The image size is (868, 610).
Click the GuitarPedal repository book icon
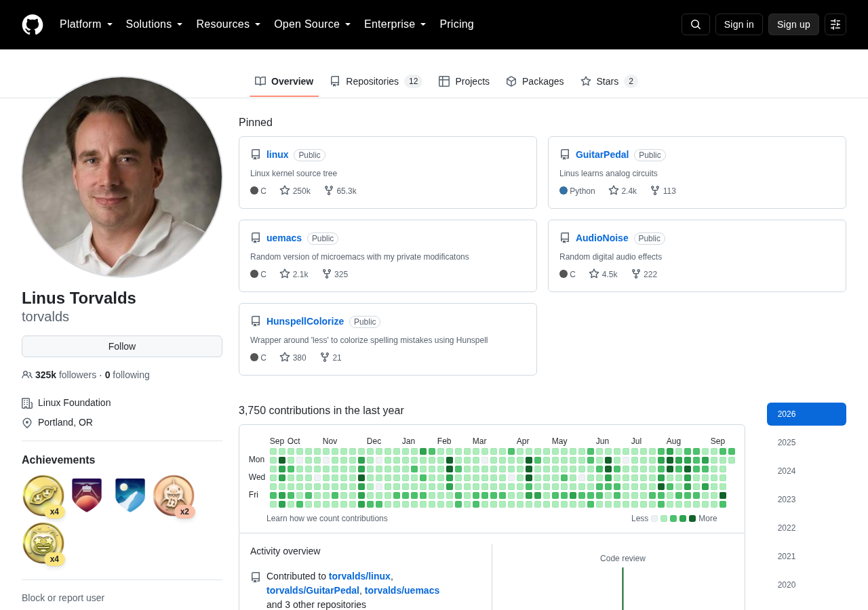[x=565, y=155]
